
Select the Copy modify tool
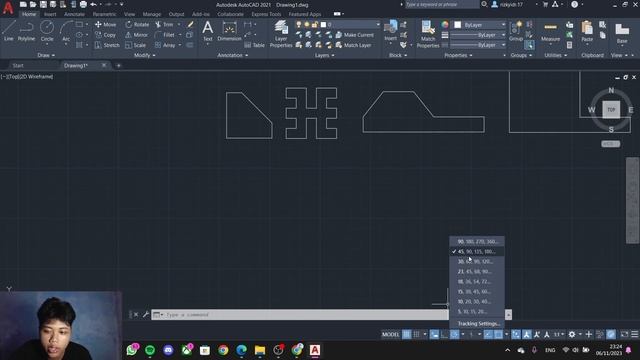click(106, 35)
